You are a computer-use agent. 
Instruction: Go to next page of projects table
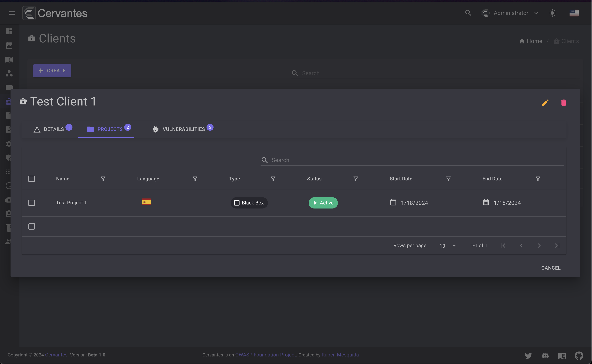539,246
